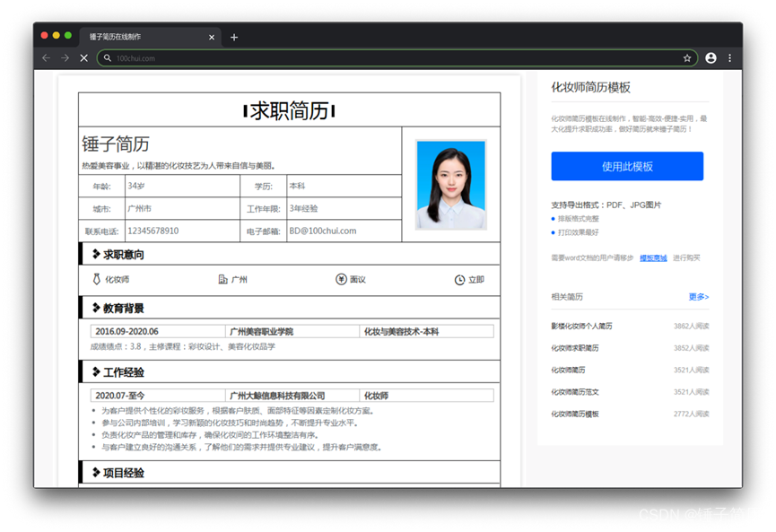
Task: Click the phone number 12345678910
Action: 153,231
